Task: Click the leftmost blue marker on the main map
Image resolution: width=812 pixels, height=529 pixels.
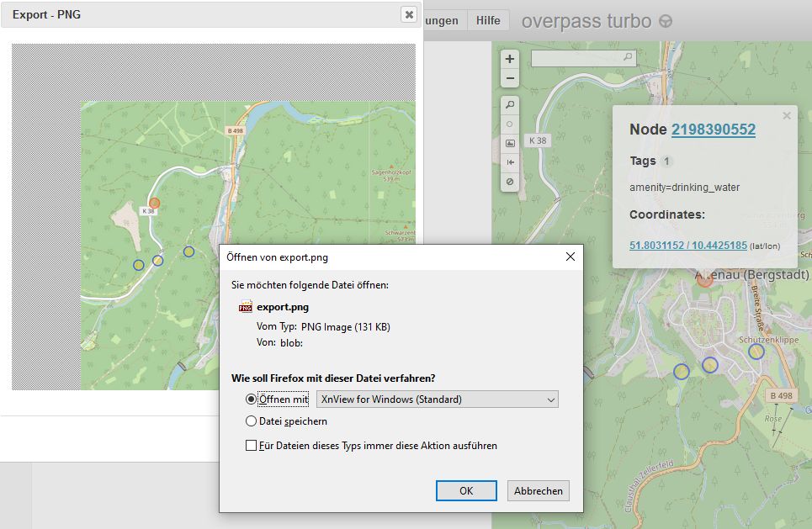Action: [682, 371]
